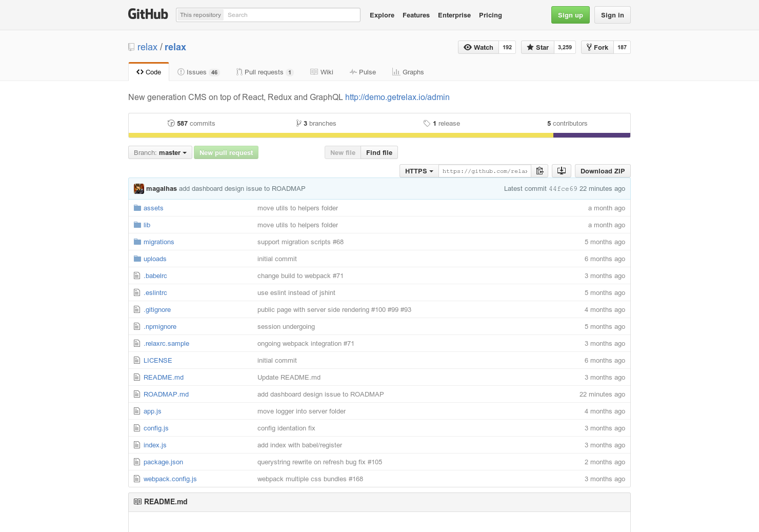The width and height of the screenshot is (759, 532).
Task: Open the 3 branches link
Action: 316,123
